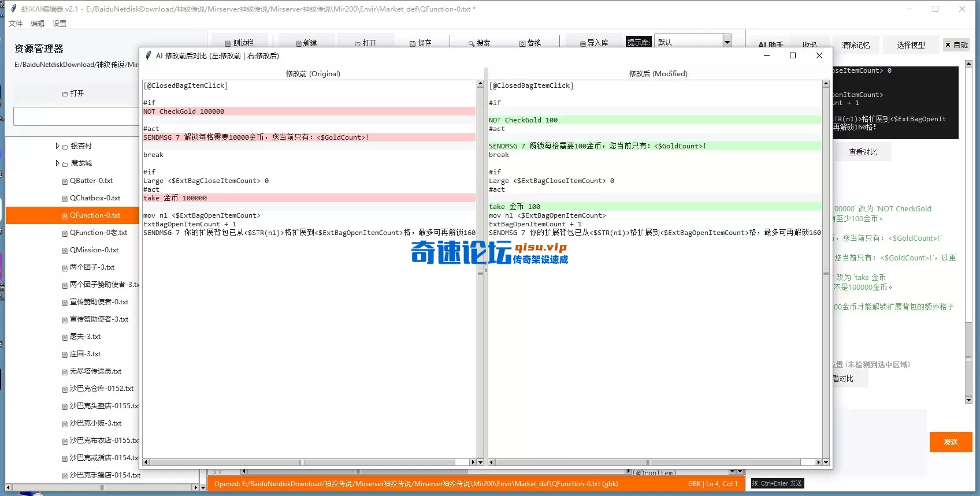The width and height of the screenshot is (980, 496).
Task: Click the sidebar search input field
Action: click(x=76, y=116)
